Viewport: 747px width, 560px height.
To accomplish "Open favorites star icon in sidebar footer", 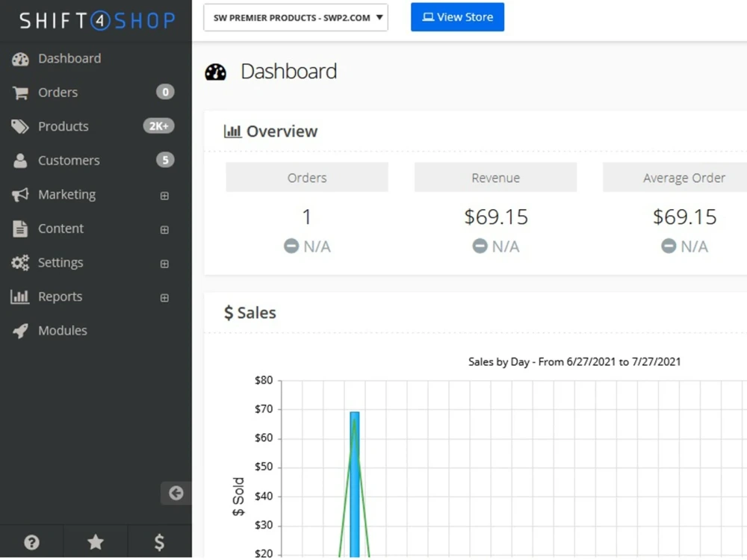I will tap(96, 542).
